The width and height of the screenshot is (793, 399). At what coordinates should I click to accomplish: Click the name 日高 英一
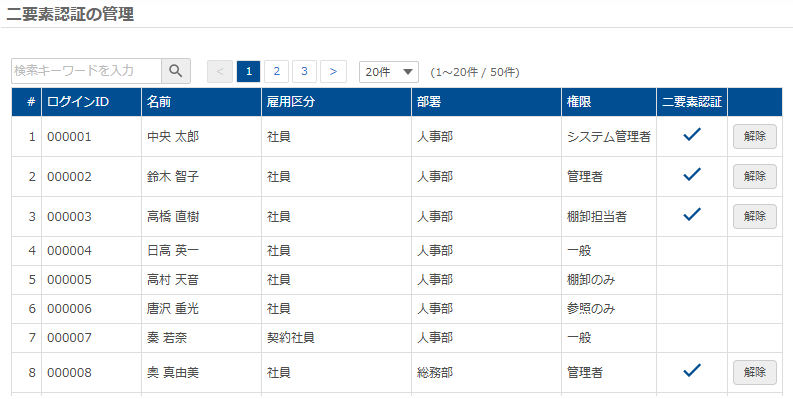(x=173, y=251)
